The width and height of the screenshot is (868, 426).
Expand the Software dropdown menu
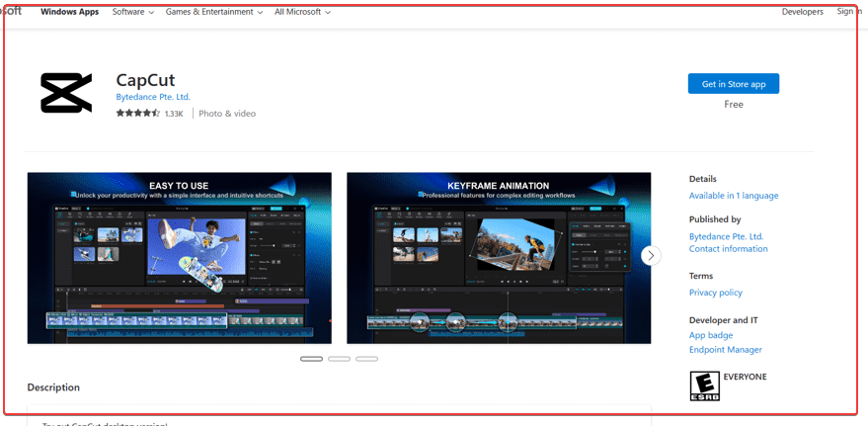point(133,12)
